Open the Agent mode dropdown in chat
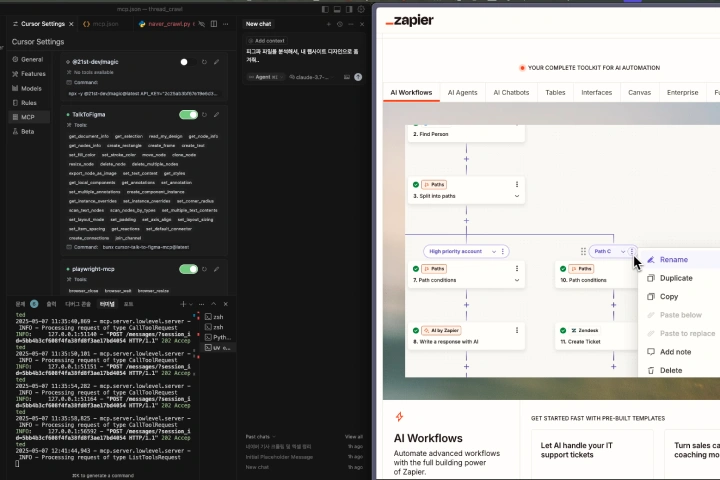 [266, 77]
